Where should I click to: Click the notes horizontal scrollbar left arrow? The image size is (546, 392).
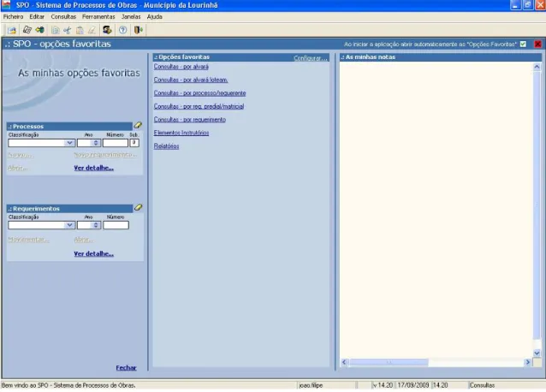click(x=344, y=362)
